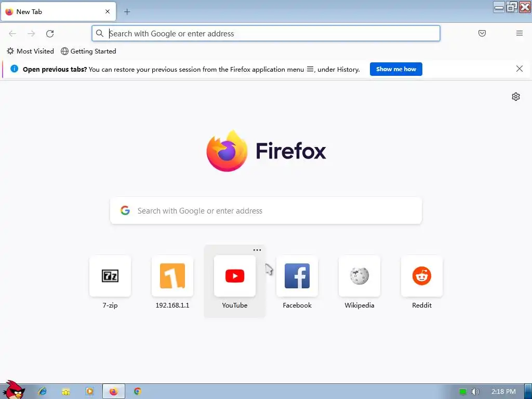This screenshot has height=399, width=532.
Task: Click the Google G logo in search box
Action: (125, 210)
